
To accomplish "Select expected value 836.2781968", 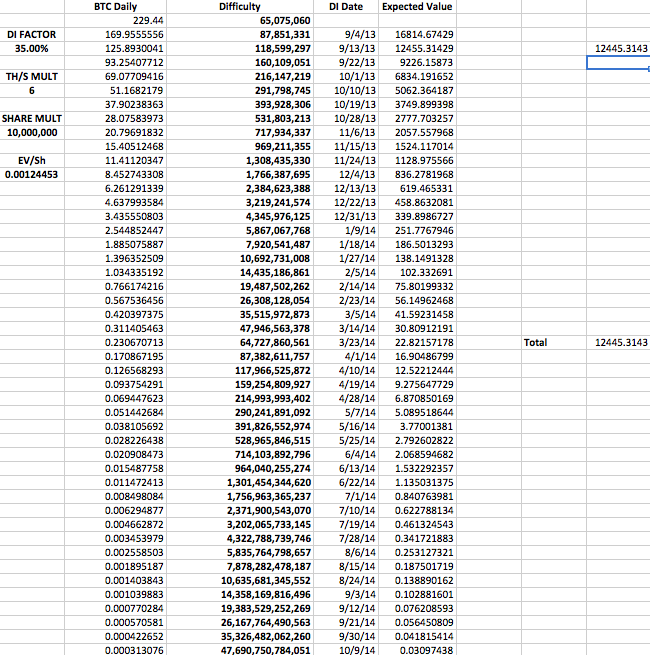I will point(417,175).
